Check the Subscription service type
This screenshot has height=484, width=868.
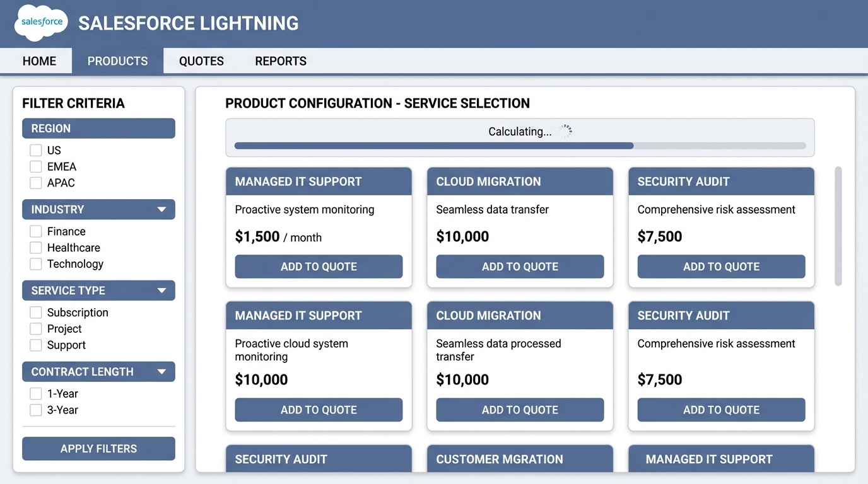[x=35, y=313]
